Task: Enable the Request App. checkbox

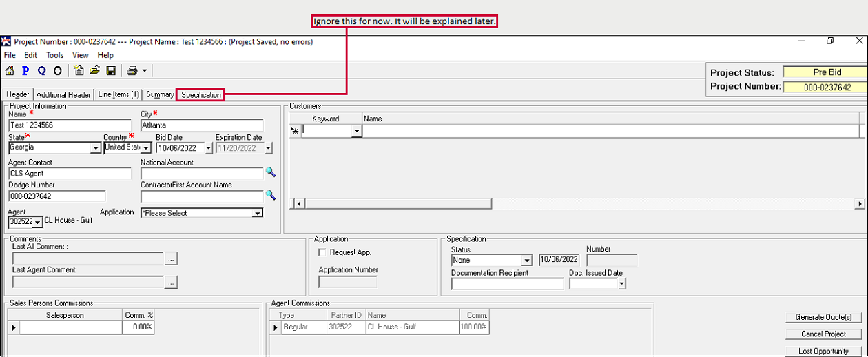Action: coord(322,253)
